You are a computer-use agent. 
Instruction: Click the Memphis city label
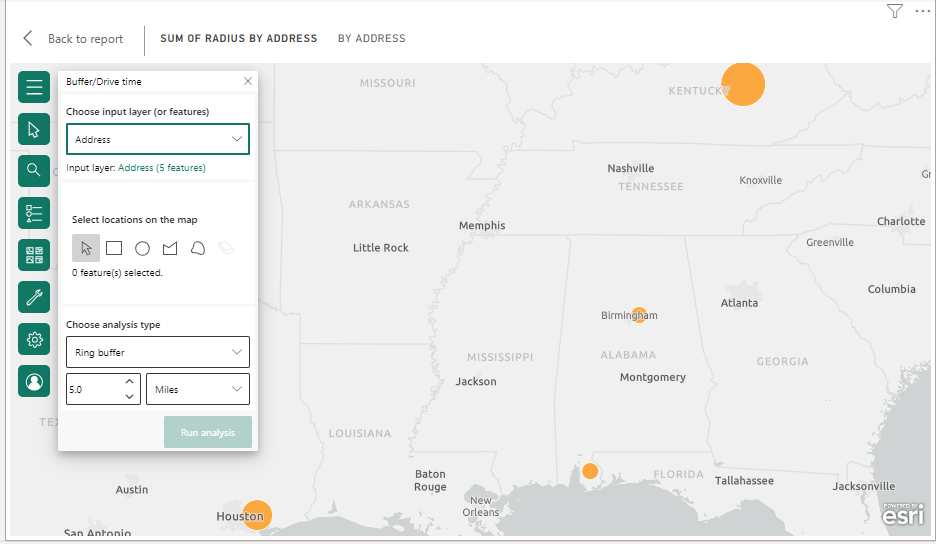(x=482, y=225)
